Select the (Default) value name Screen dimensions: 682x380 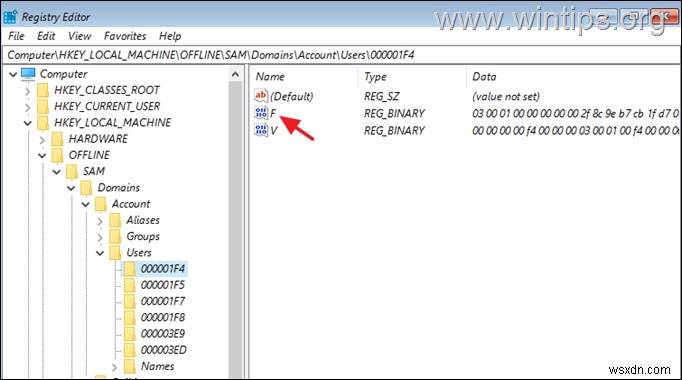pos(291,97)
